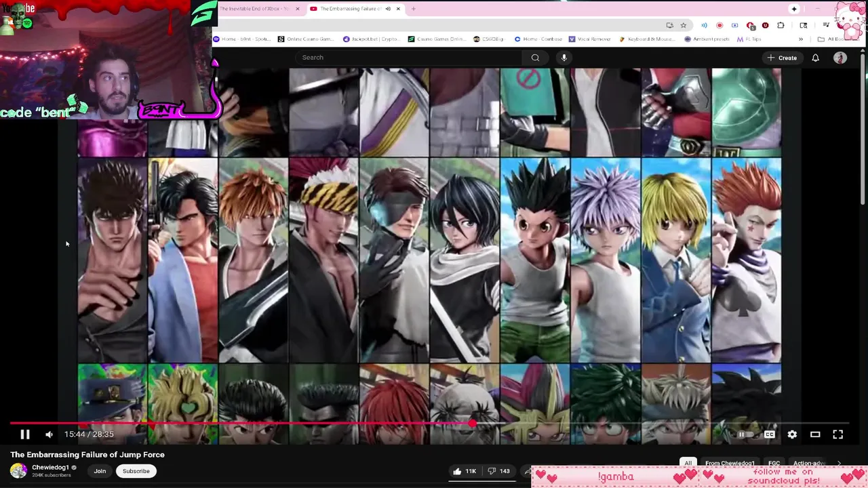Dislike the video (143)
Viewport: 868px width, 488px height.
tap(499, 471)
